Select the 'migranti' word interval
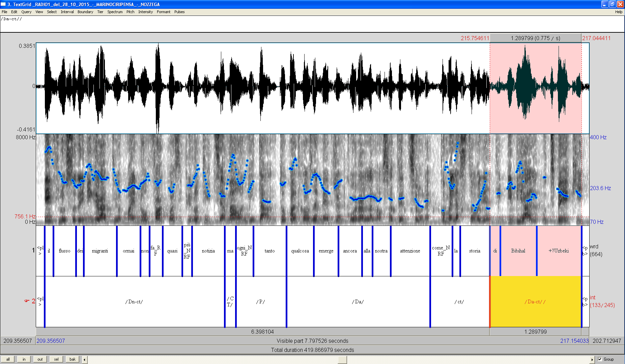The height and width of the screenshot is (364, 625). (x=100, y=251)
